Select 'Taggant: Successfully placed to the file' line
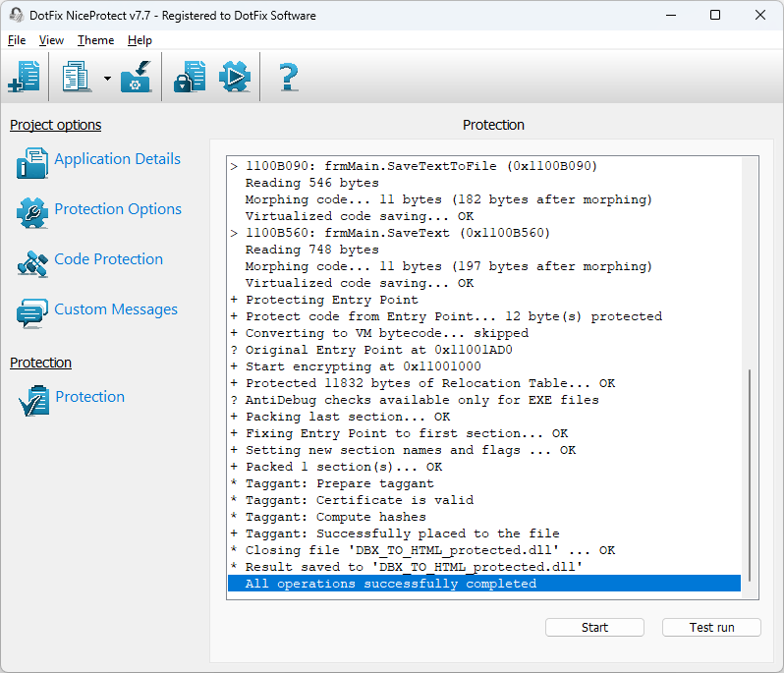Screen dimensions: 784x673 click(x=484, y=533)
